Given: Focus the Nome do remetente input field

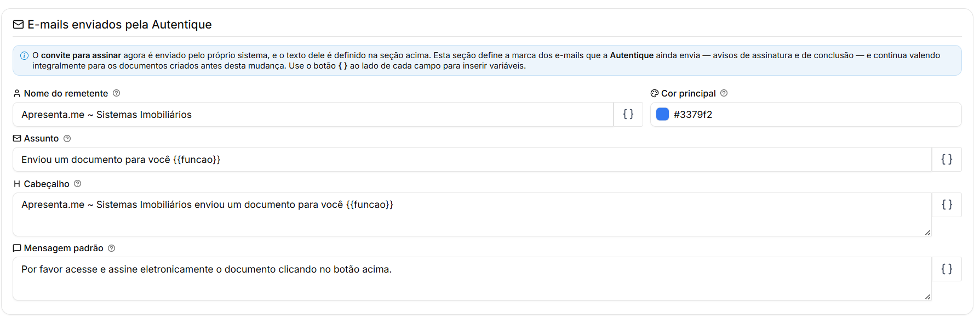Looking at the screenshot, I should point(313,114).
